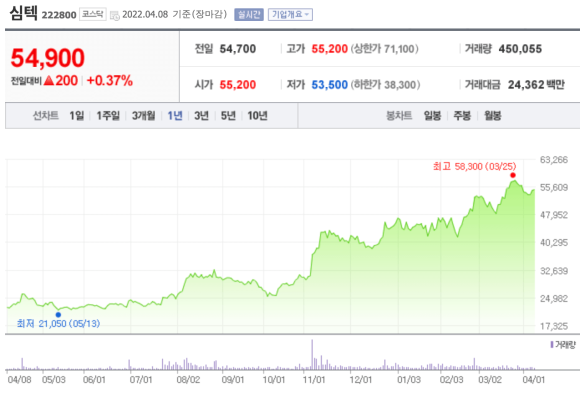
Task: Show the 월봉 candlestick chart
Action: coord(493,116)
